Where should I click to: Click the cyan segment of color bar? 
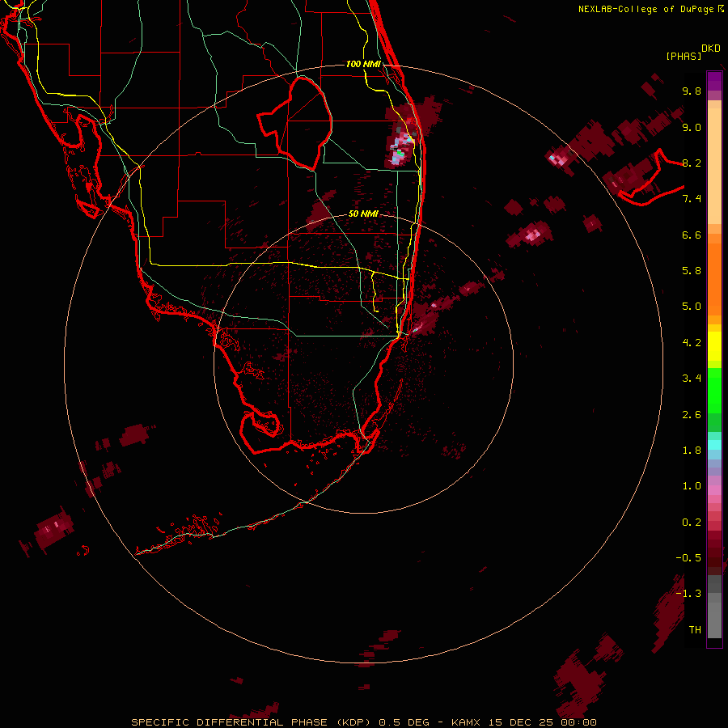[x=714, y=445]
